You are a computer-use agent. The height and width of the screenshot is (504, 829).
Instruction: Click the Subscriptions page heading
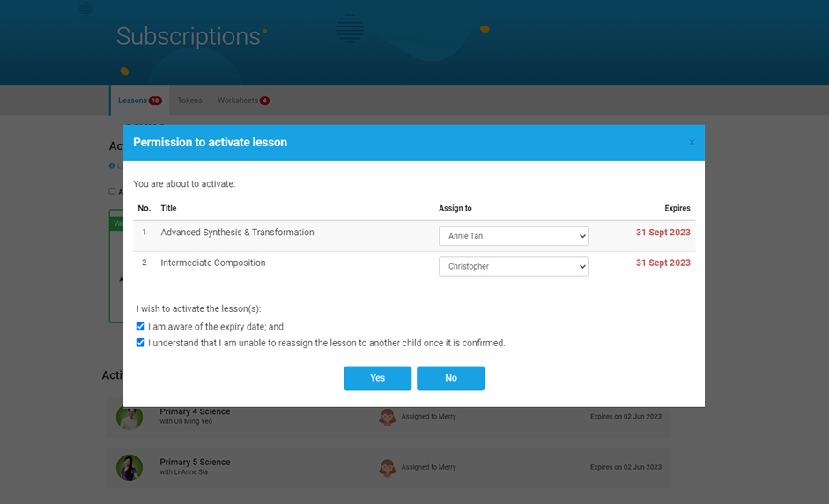(x=189, y=36)
